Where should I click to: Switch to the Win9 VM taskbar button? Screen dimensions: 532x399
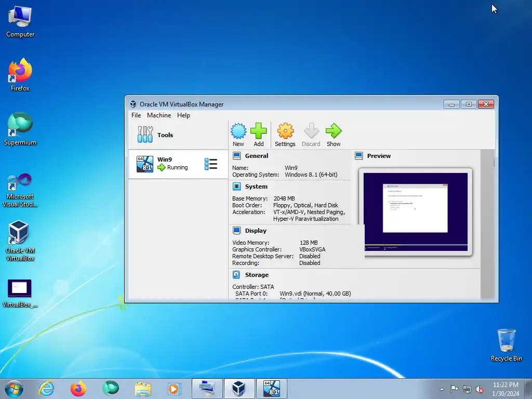tap(271, 389)
